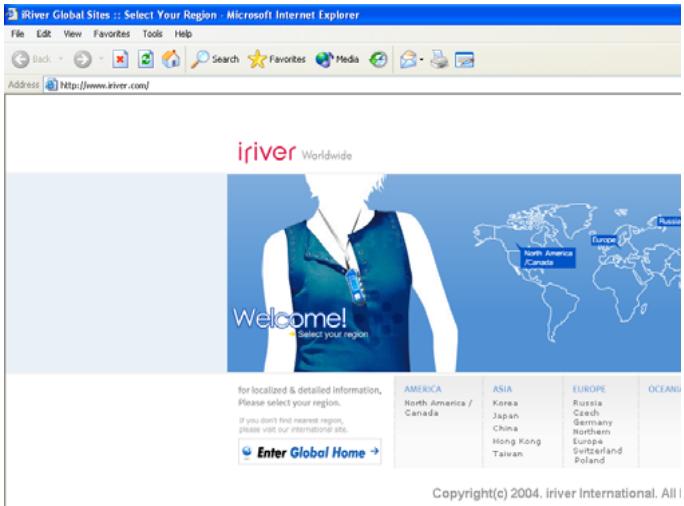The width and height of the screenshot is (684, 506).
Task: Go to Home page icon
Action: pyautogui.click(x=171, y=59)
